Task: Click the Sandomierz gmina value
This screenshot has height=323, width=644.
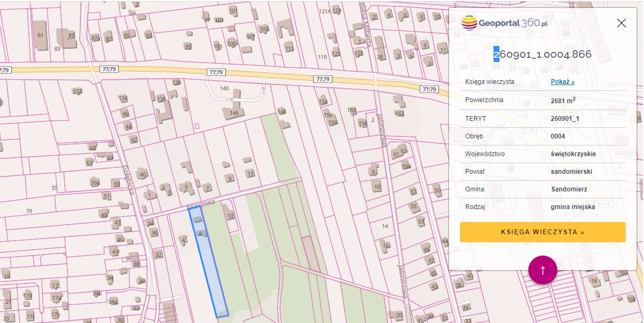Action: coord(569,189)
